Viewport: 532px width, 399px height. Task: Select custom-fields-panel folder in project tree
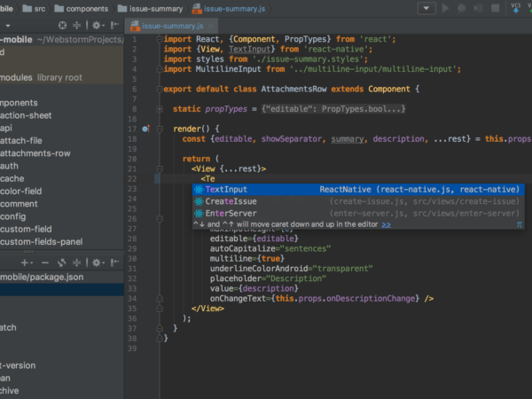42,241
